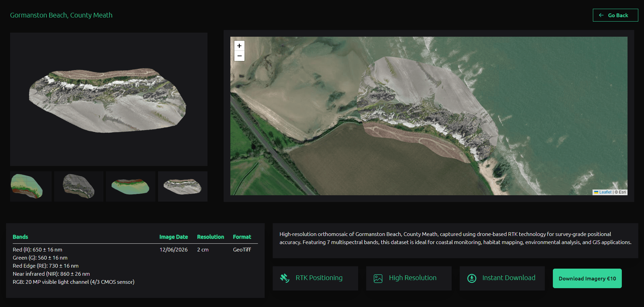Click the Format column header

pos(242,237)
